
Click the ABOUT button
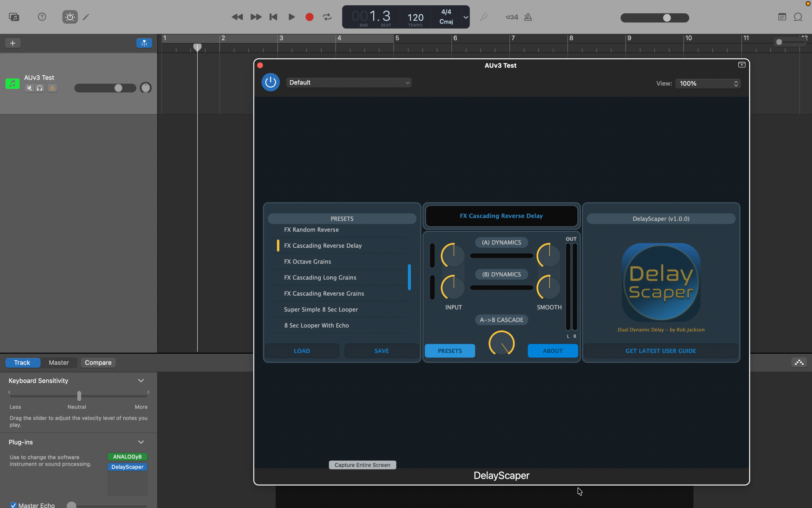click(x=553, y=351)
